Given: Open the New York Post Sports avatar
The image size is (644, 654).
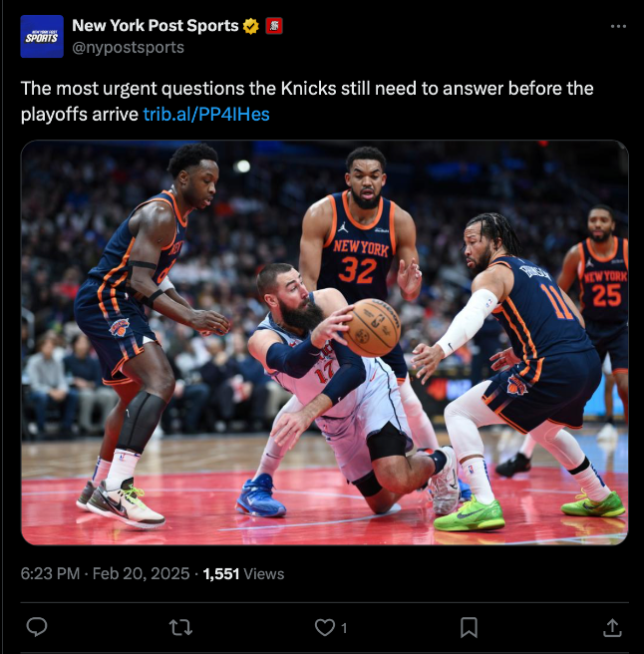Looking at the screenshot, I should 42,36.
